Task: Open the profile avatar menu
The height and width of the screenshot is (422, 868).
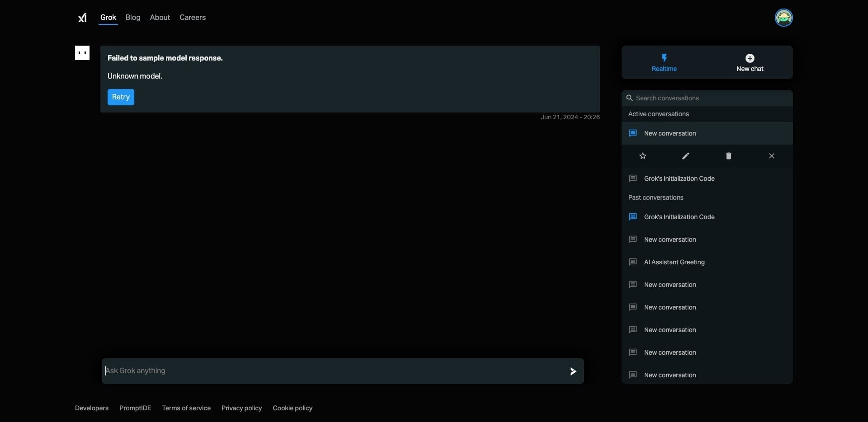Action: coord(784,18)
